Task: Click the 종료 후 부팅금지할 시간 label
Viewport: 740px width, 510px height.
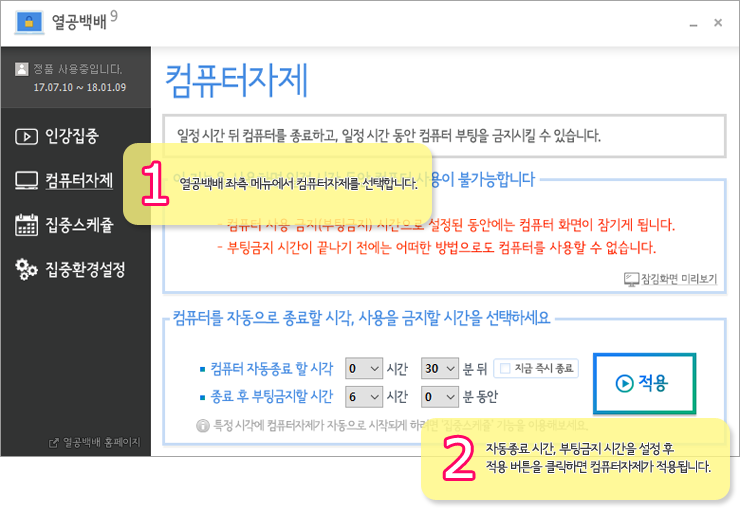Action: (x=272, y=396)
